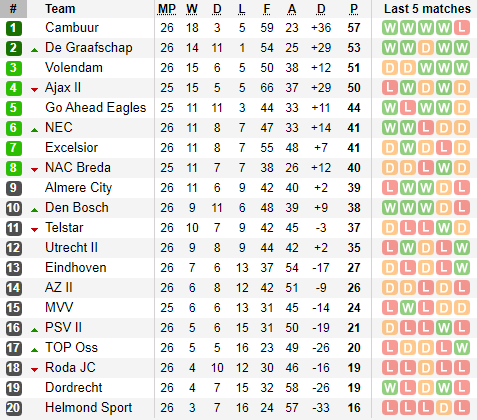Open the Almere City team link
Image resolution: width=477 pixels, height=420 pixels.
click(79, 188)
